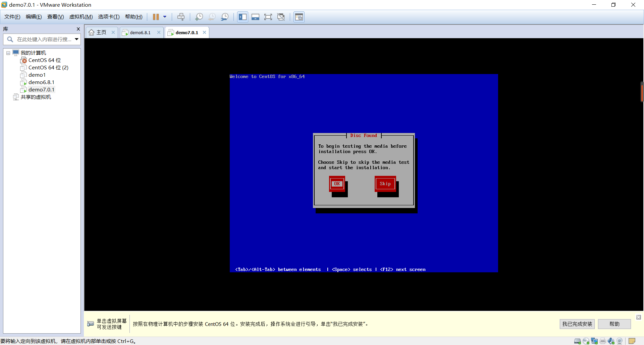
Task: Select demo6.8.1 in the library tree
Action: click(x=41, y=82)
